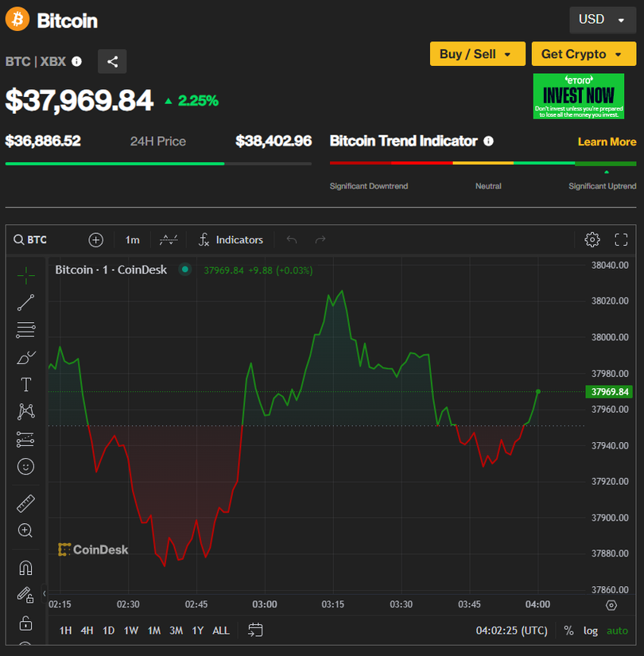Select the ruler measure tool
The height and width of the screenshot is (656, 644).
(x=25, y=503)
